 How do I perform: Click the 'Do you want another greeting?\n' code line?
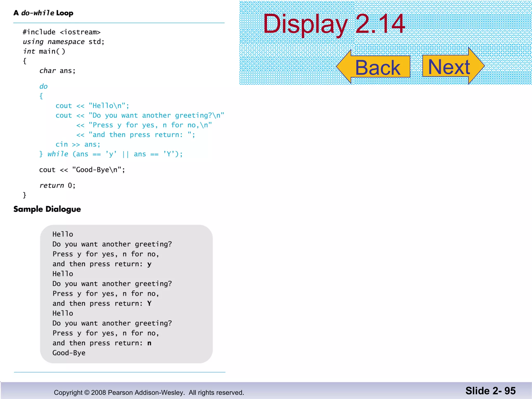pos(140,116)
